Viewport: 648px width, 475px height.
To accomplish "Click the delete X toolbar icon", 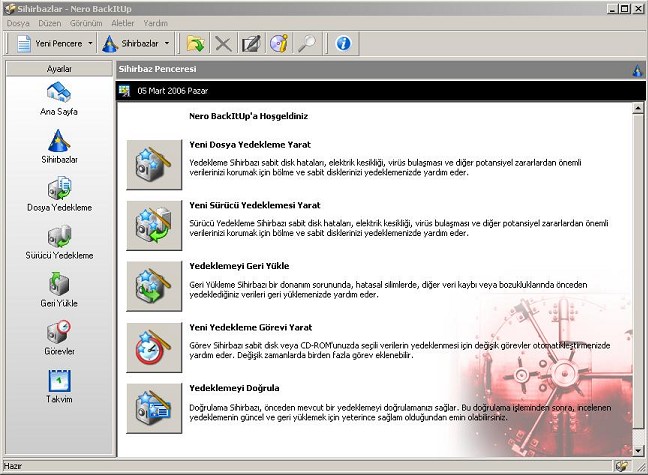I will coord(223,43).
